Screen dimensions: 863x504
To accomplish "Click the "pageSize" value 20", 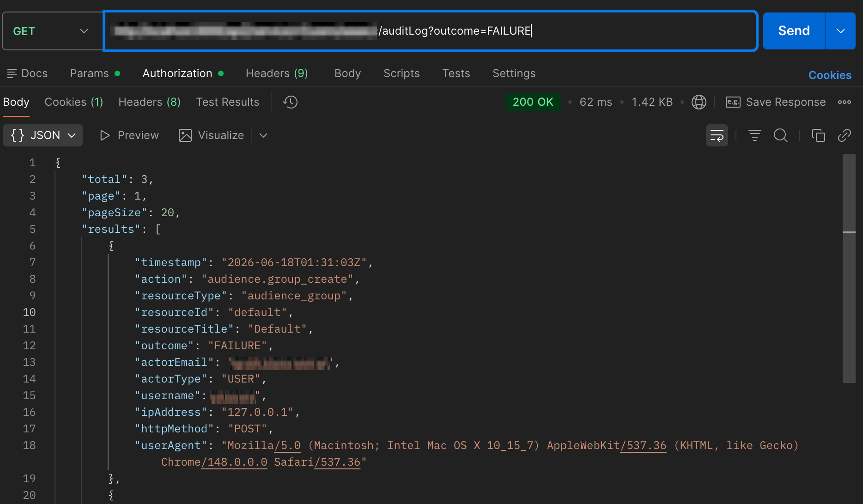I will click(x=167, y=213).
